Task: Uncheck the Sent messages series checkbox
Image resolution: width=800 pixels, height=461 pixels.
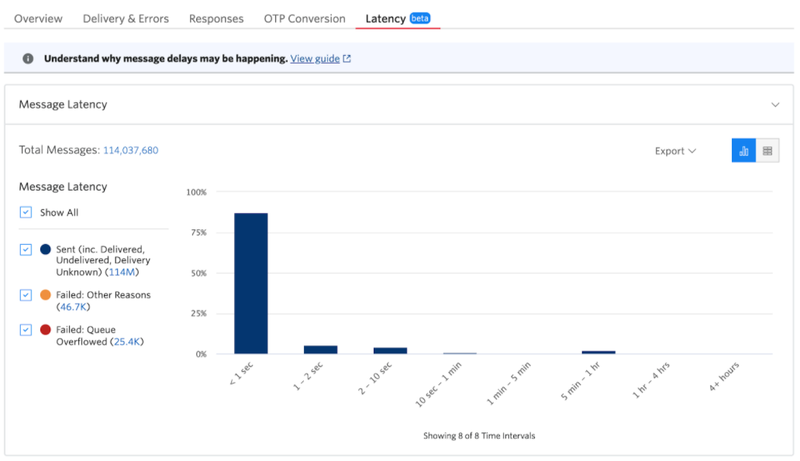Action: point(26,249)
